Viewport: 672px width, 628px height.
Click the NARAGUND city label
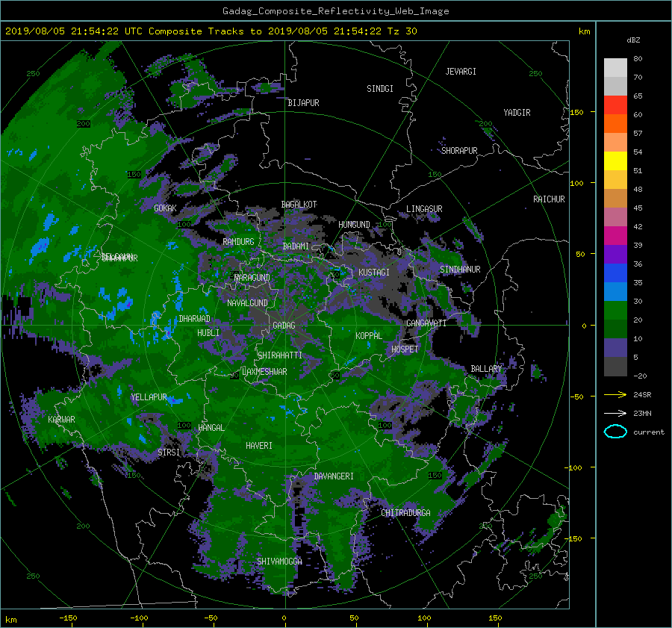252,278
